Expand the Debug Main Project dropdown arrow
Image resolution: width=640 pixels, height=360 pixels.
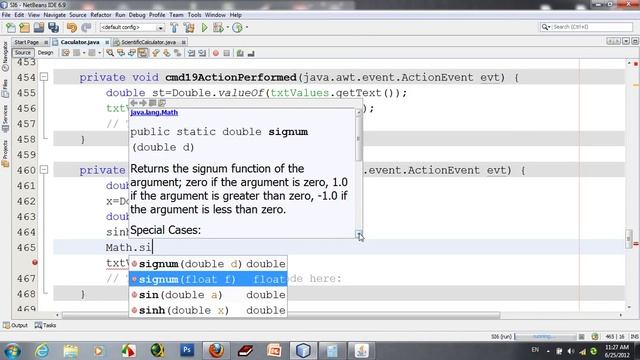click(x=227, y=27)
